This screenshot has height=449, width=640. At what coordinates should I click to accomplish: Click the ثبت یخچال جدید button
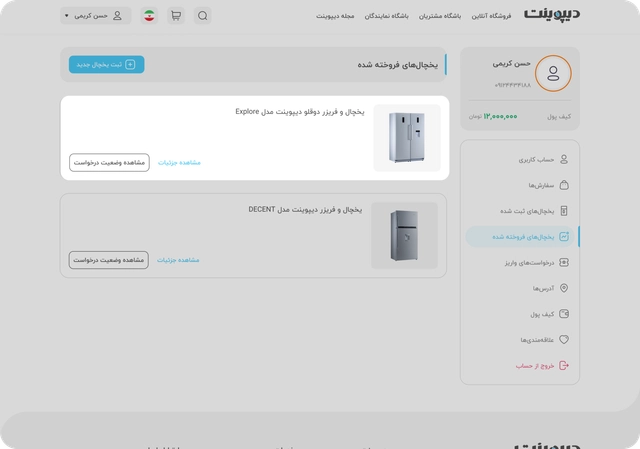pos(107,64)
